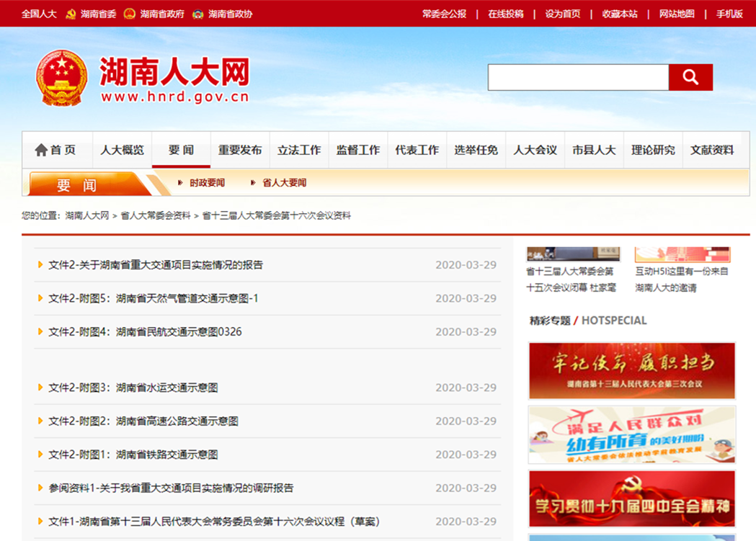756x541 pixels.
Task: Go to 监督工作 section
Action: click(x=357, y=151)
